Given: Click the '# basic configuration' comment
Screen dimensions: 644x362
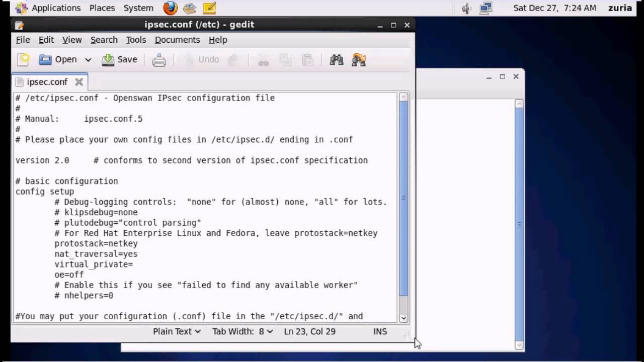Looking at the screenshot, I should [x=66, y=181].
